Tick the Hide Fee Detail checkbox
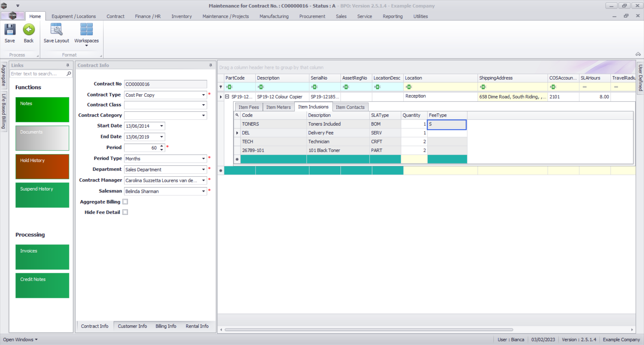Screen dimensions: 644x345 point(125,212)
